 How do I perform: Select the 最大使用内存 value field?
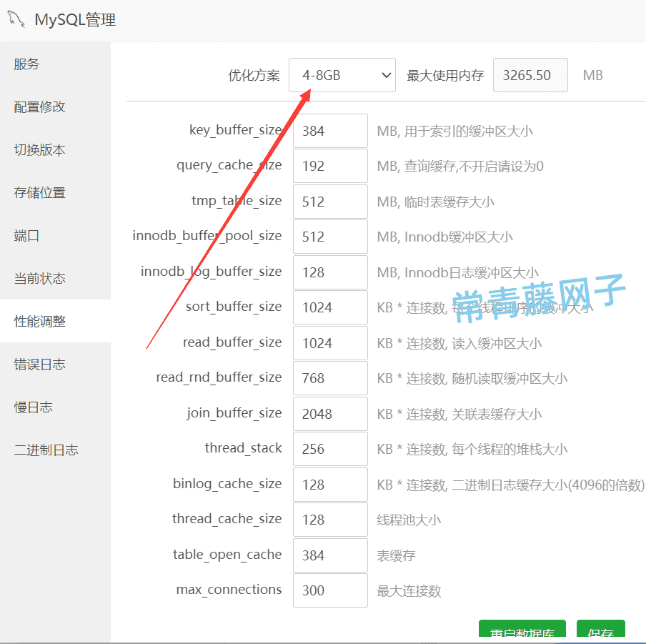pos(530,74)
